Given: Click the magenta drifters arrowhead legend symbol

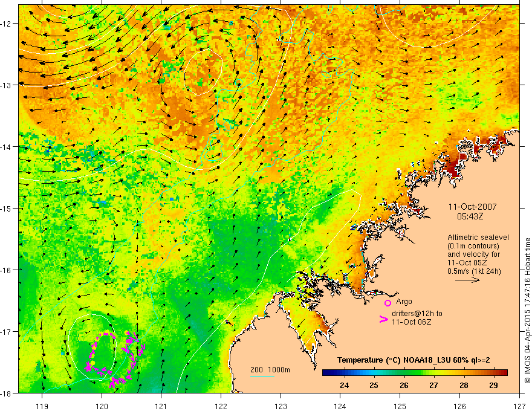Looking at the screenshot, I should (383, 319).
